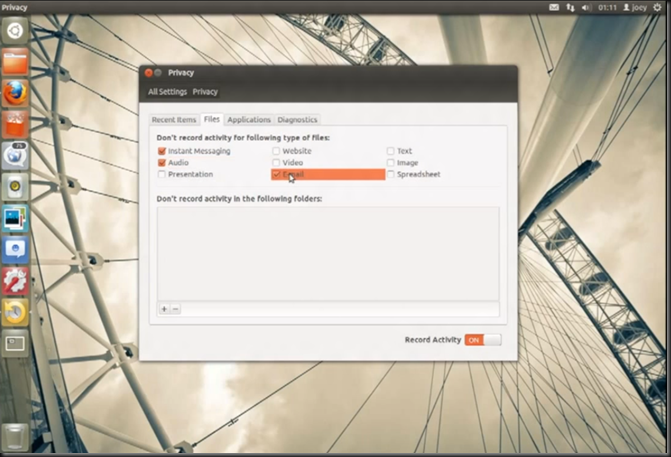Viewport: 671px width, 457px height.
Task: Open the sound volume indicator
Action: tap(585, 7)
